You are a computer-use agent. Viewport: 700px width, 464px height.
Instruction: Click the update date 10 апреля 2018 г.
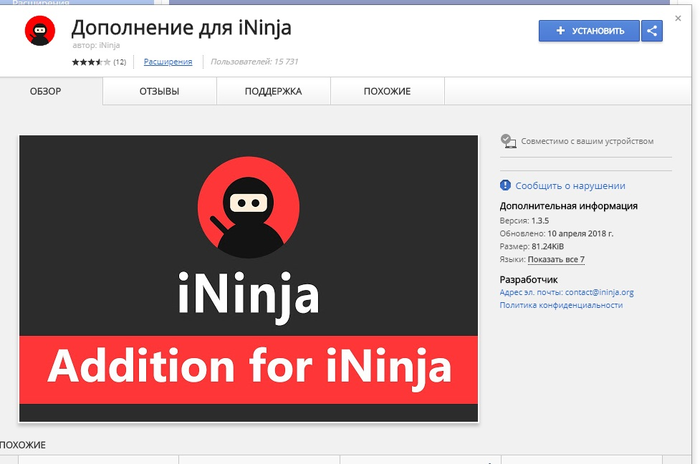pyautogui.click(x=580, y=234)
